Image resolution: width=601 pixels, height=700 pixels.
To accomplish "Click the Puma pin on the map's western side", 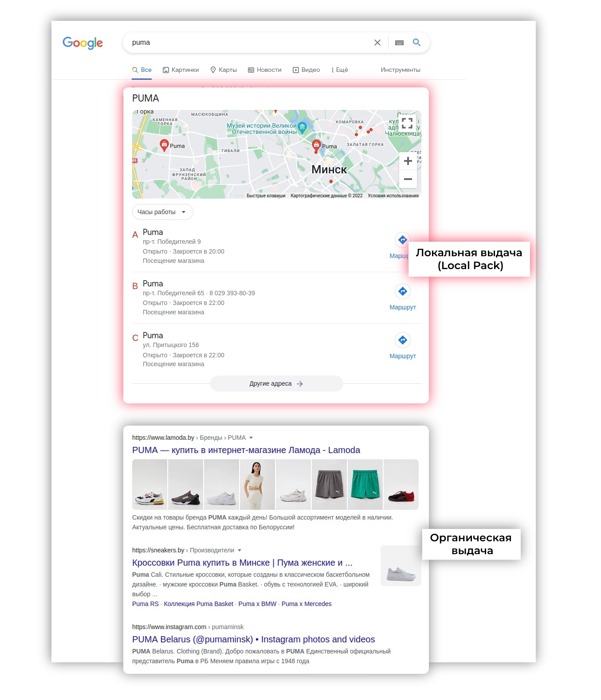I will point(164,145).
